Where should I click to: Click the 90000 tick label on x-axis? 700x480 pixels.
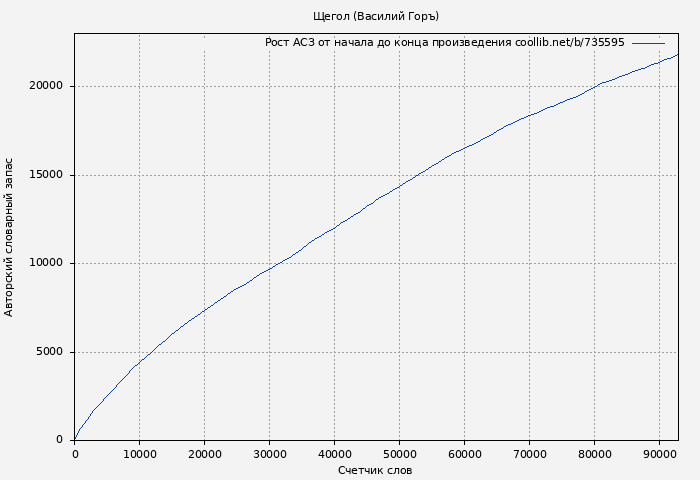pyautogui.click(x=659, y=454)
